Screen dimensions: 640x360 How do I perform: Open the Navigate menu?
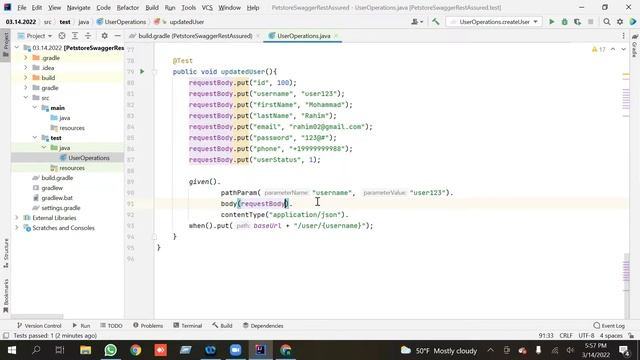pos(78,7)
